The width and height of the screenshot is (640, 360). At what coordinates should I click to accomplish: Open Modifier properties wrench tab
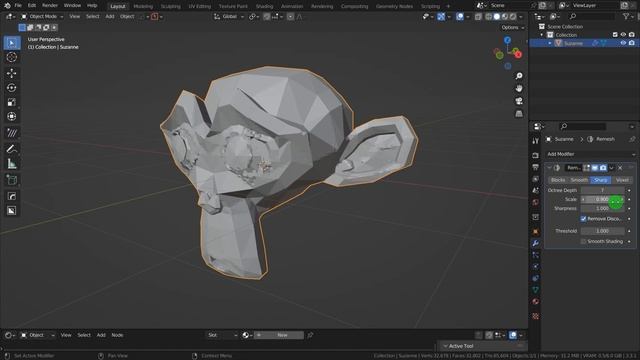coord(536,243)
